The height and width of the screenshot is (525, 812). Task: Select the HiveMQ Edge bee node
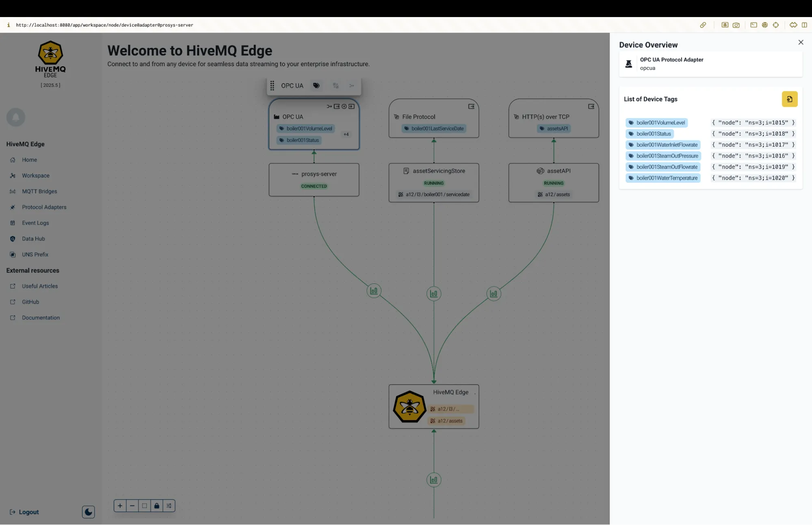coord(433,406)
